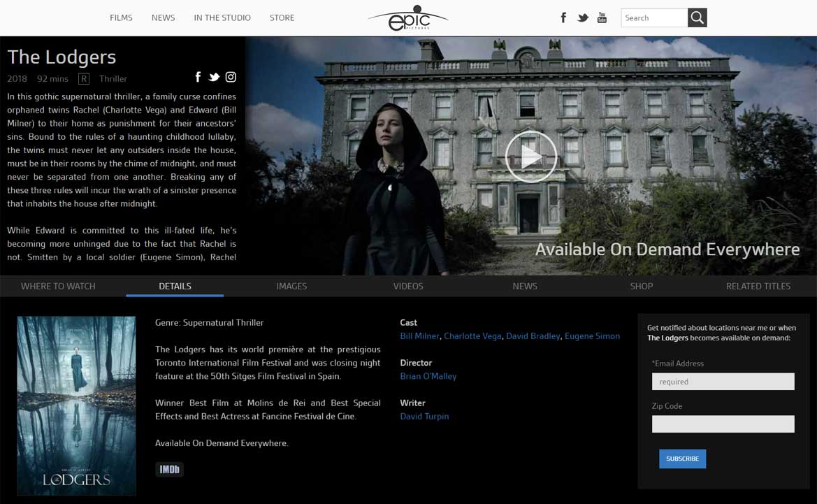The width and height of the screenshot is (817, 504).
Task: Focus the header Search box
Action: [654, 17]
